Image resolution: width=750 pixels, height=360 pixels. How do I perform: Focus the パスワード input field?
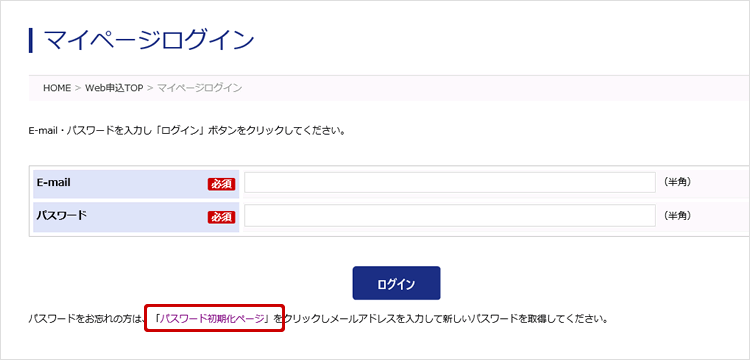[x=450, y=216]
